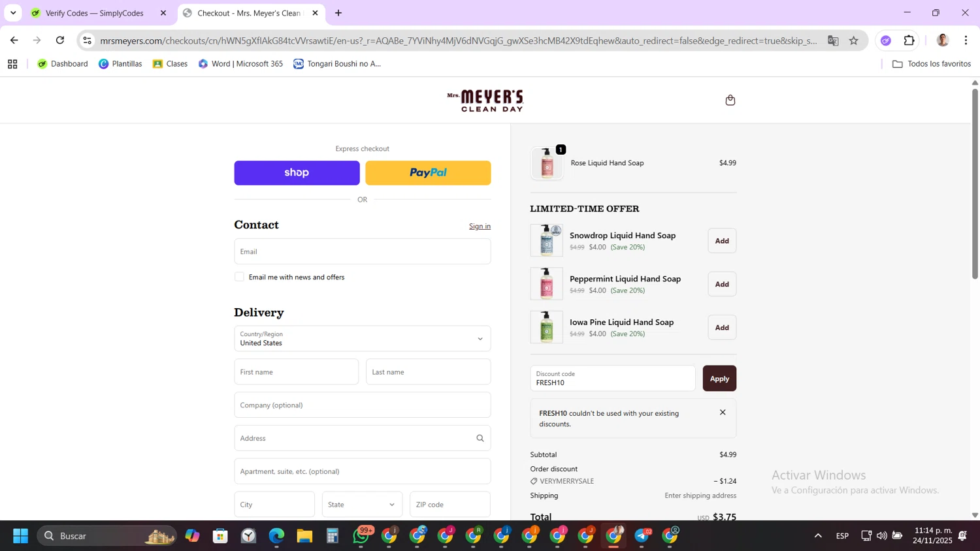Image resolution: width=980 pixels, height=551 pixels.
Task: Pay with PayPal express checkout
Action: click(428, 173)
